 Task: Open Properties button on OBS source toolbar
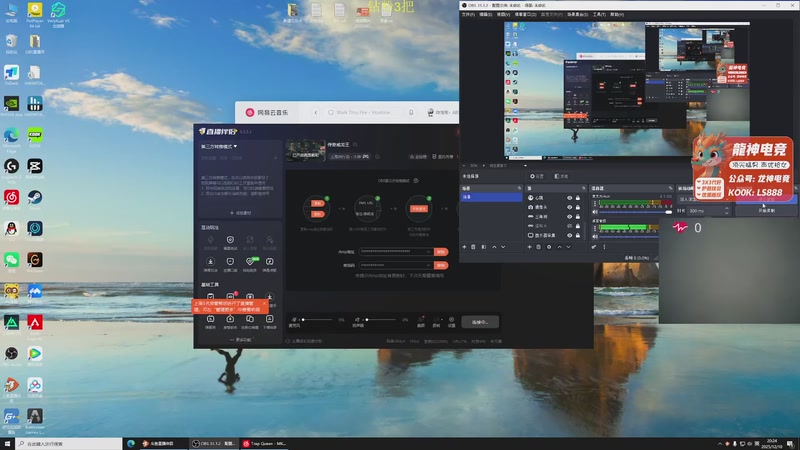[x=536, y=176]
